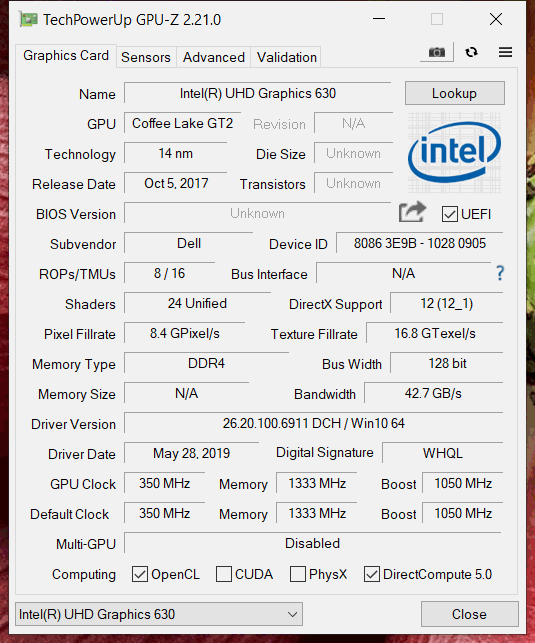Click the Driver Version field
Viewport: 535px width, 643px height.
click(x=314, y=423)
